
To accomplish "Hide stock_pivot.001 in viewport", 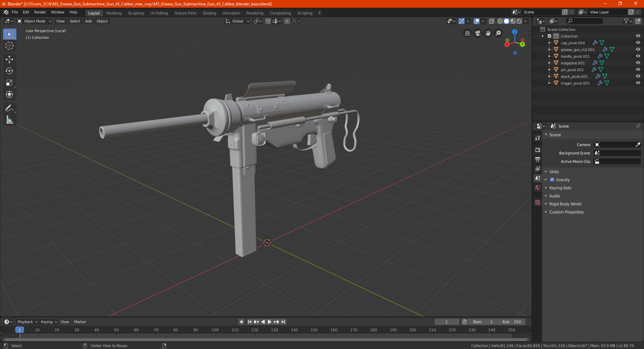I will point(638,76).
